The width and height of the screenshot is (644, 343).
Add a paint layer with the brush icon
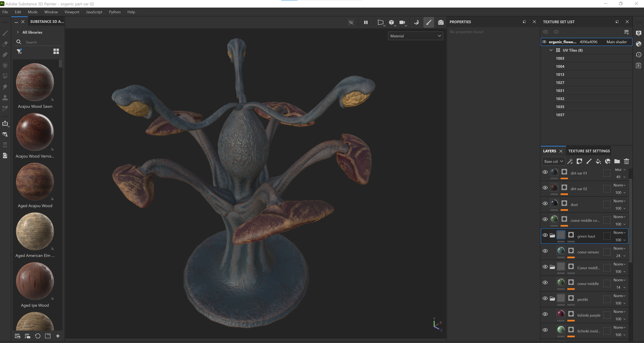(x=589, y=161)
